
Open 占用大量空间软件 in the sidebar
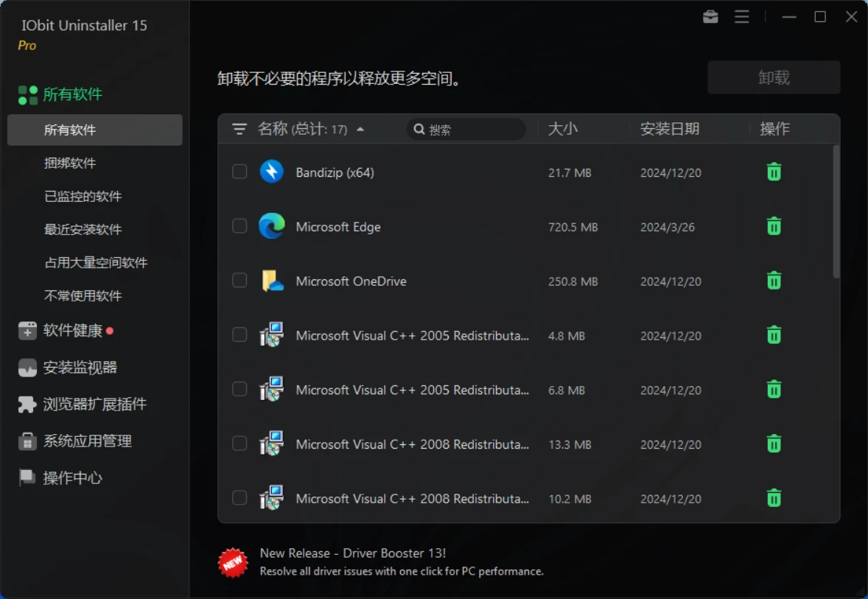point(96,263)
